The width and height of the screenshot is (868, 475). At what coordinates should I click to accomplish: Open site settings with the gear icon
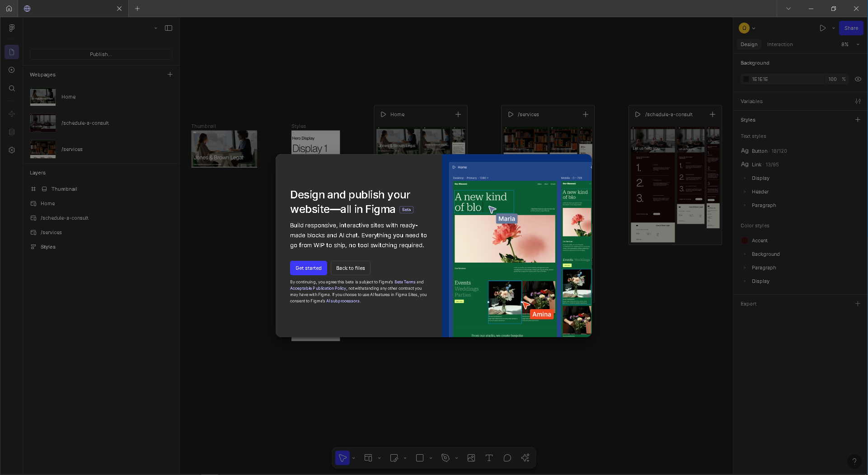coord(12,150)
